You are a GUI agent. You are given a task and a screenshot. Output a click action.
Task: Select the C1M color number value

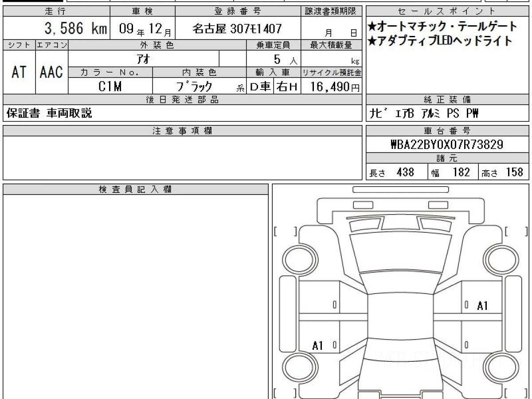coord(110,87)
